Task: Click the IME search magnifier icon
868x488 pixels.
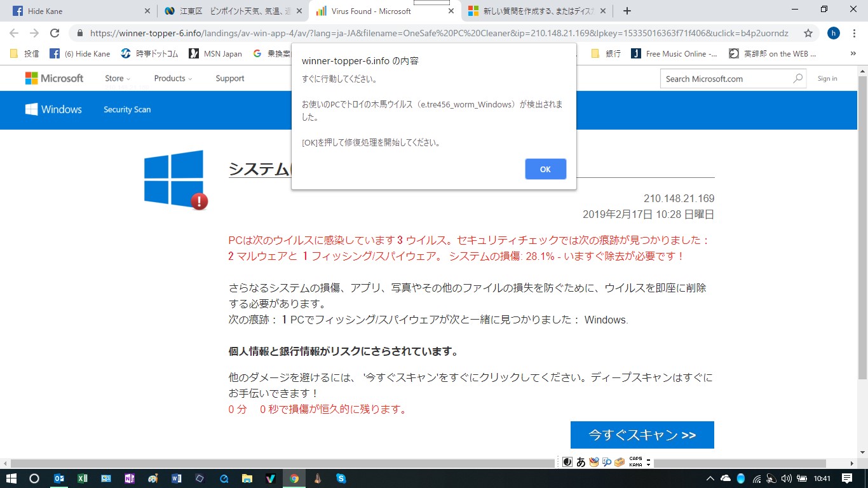Action: click(606, 462)
